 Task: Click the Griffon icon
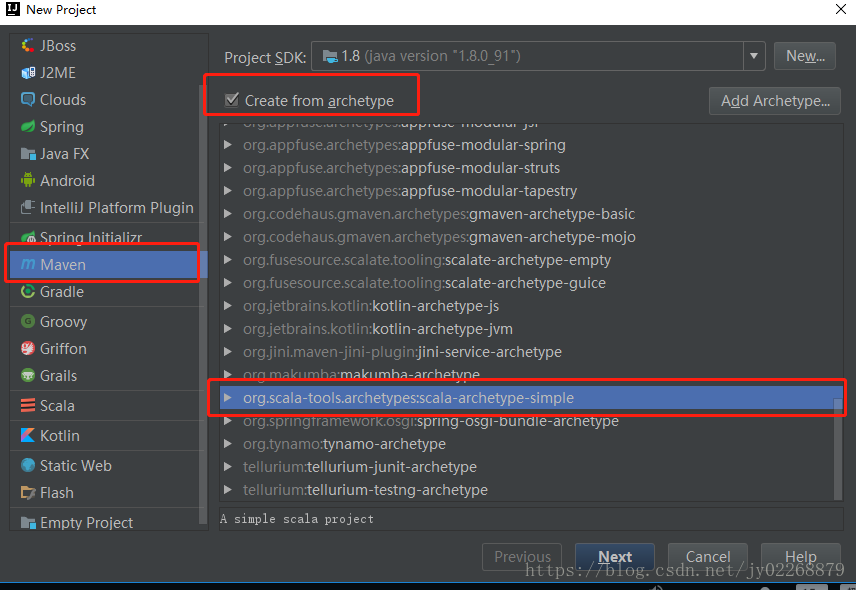(x=28, y=348)
